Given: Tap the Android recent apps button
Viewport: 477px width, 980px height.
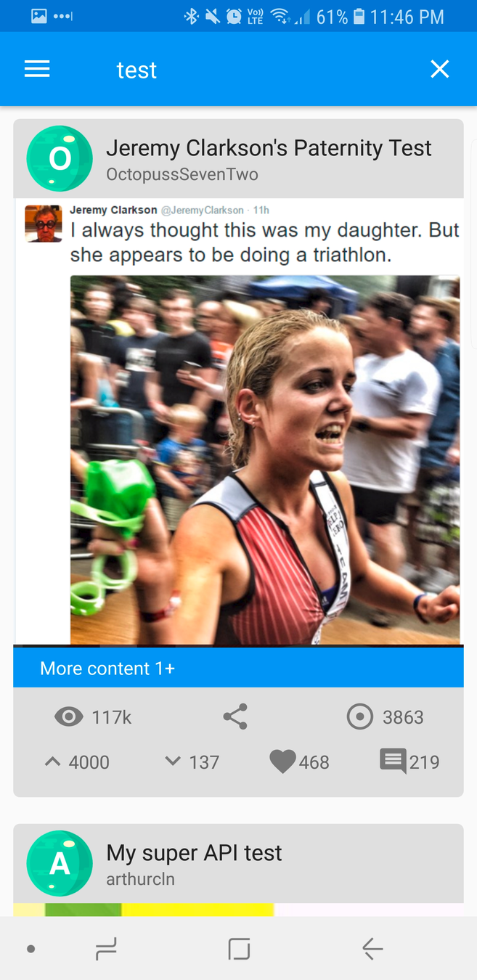Looking at the screenshot, I should pos(106,949).
